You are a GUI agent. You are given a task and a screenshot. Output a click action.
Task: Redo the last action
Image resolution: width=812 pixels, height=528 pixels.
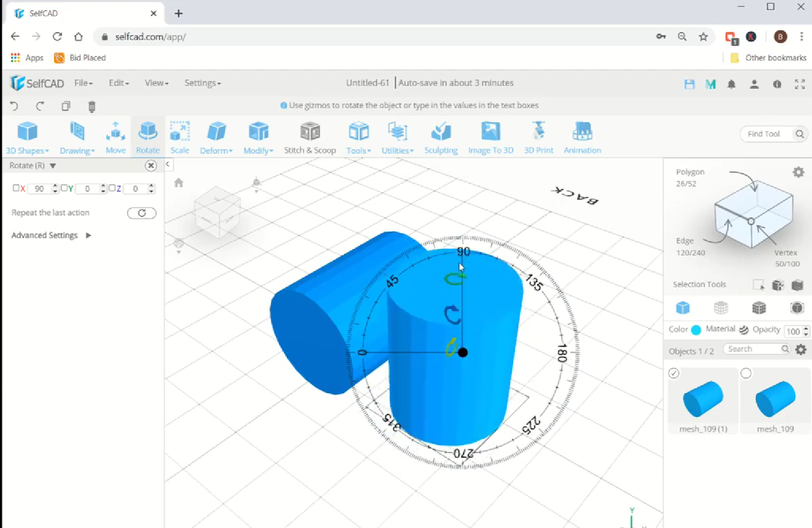click(x=40, y=106)
